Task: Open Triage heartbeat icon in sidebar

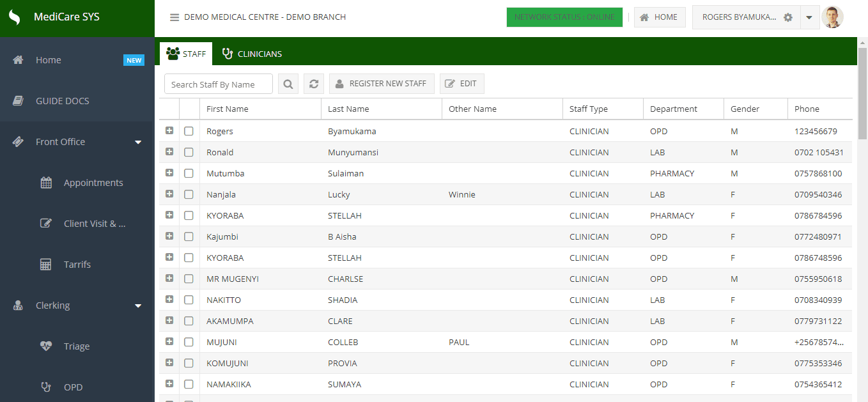Action: 46,346
